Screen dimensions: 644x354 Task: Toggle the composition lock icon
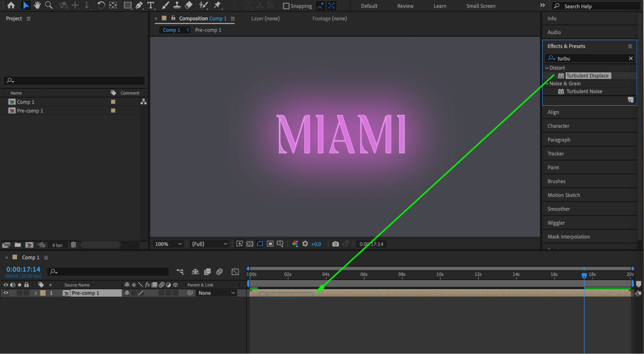click(x=173, y=18)
